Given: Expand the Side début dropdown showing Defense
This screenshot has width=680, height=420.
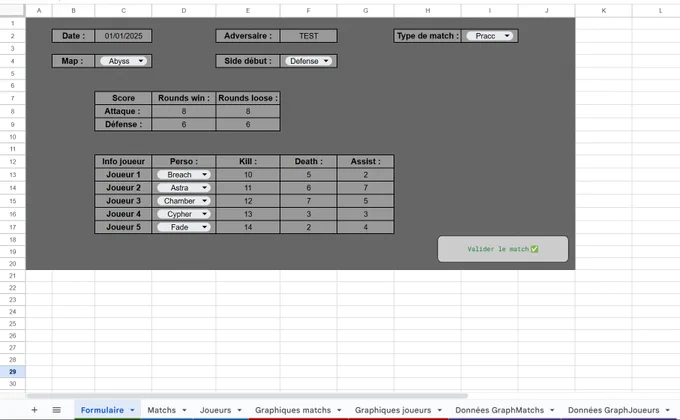Looking at the screenshot, I should 309,61.
